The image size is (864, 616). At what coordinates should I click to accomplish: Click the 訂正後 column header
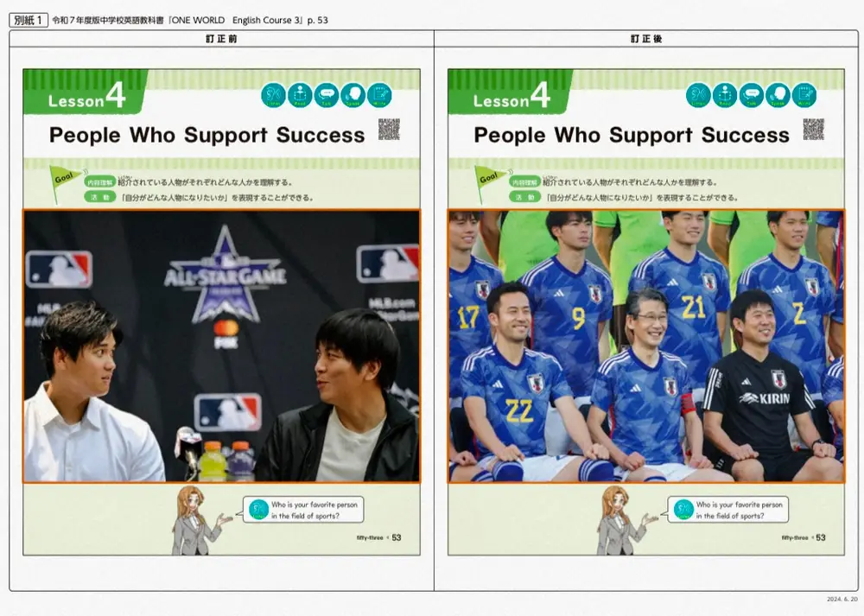coord(646,39)
